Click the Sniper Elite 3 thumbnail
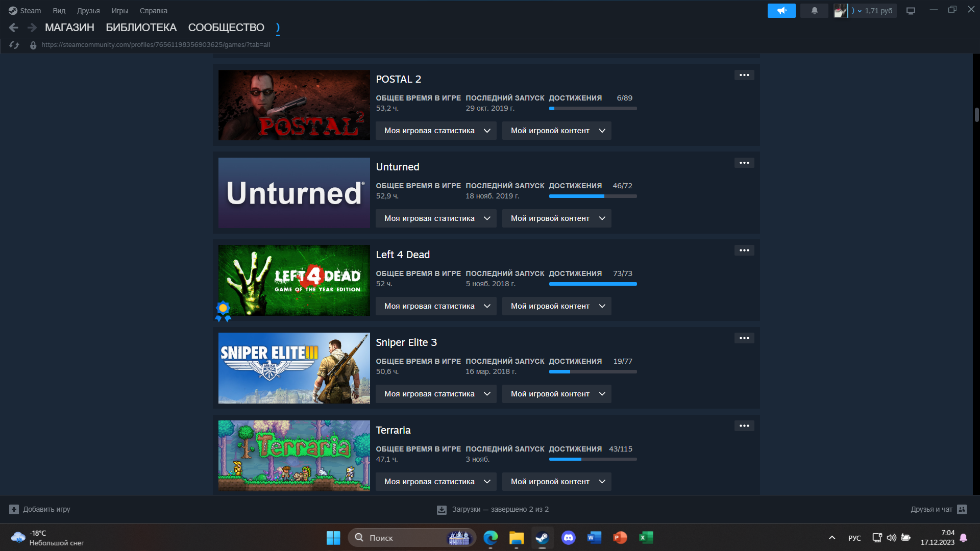 294,368
